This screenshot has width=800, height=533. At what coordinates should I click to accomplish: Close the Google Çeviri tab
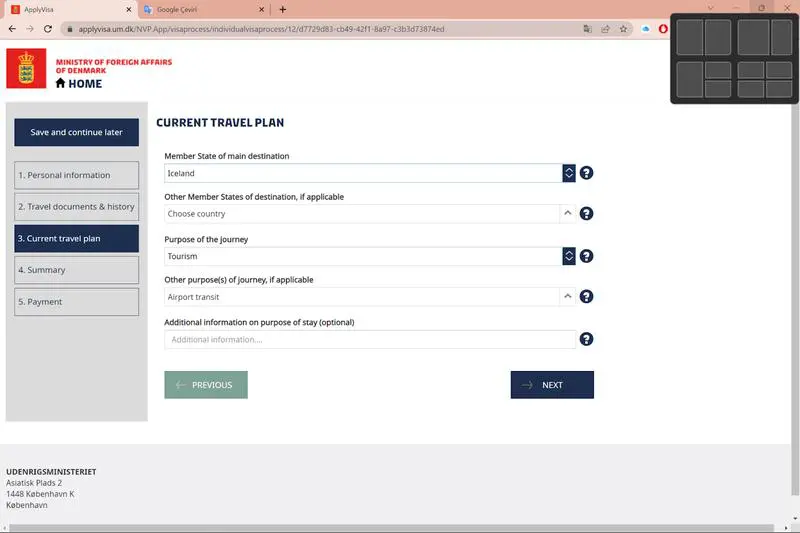click(261, 9)
